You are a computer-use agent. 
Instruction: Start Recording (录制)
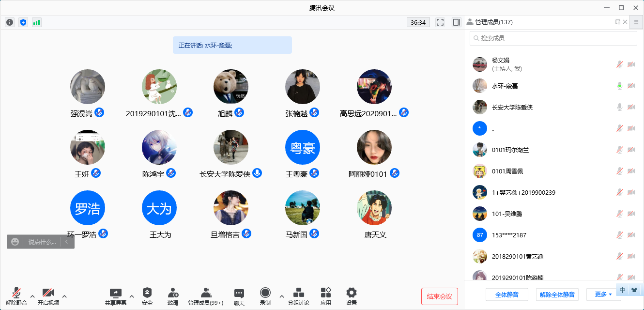(x=265, y=296)
